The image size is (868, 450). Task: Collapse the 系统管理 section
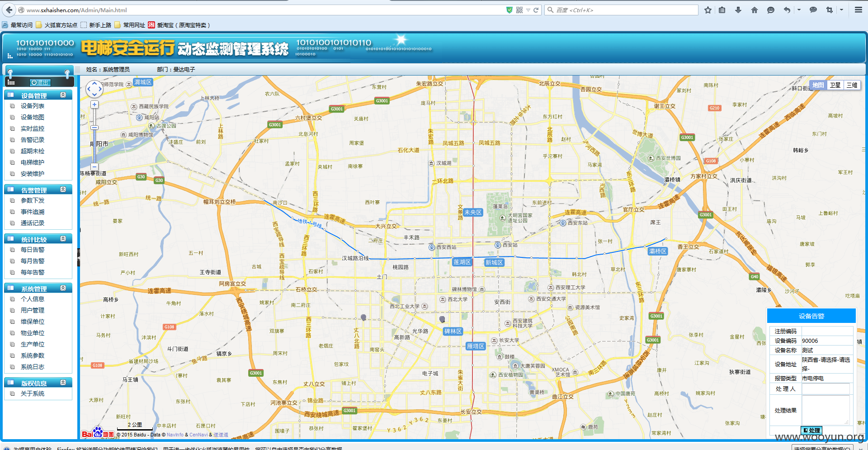[63, 288]
